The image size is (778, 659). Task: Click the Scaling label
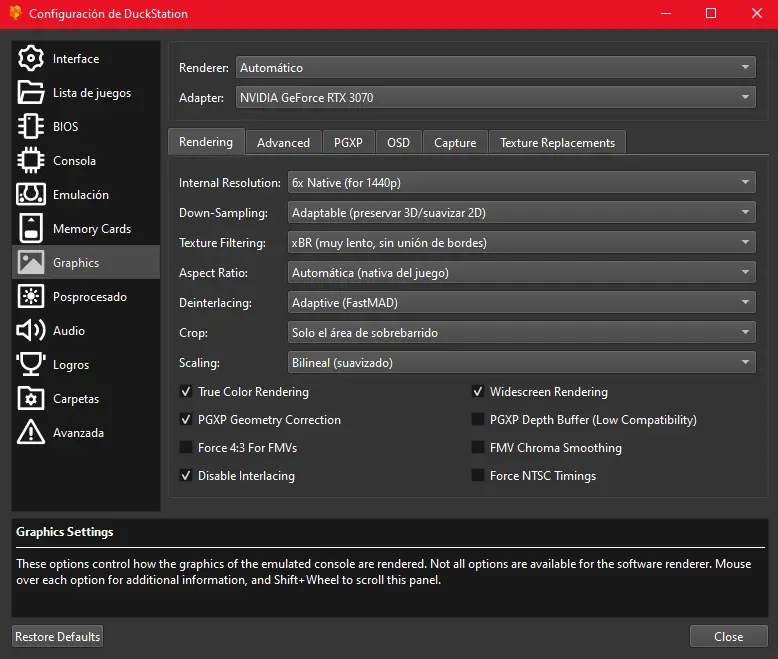point(199,363)
